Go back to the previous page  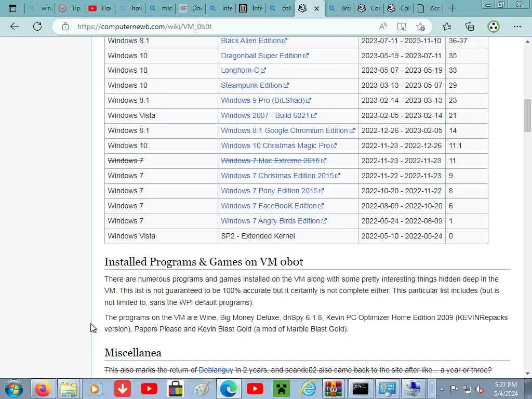[14, 26]
